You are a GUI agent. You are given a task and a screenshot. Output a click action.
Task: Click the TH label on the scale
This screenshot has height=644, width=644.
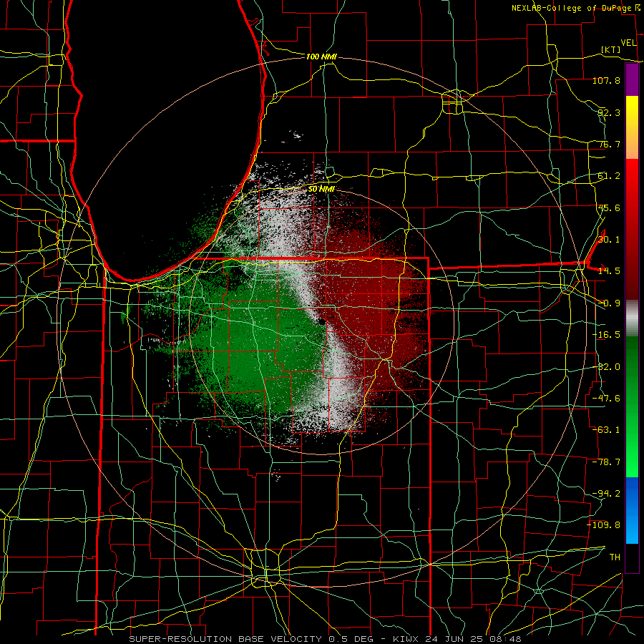coord(615,557)
